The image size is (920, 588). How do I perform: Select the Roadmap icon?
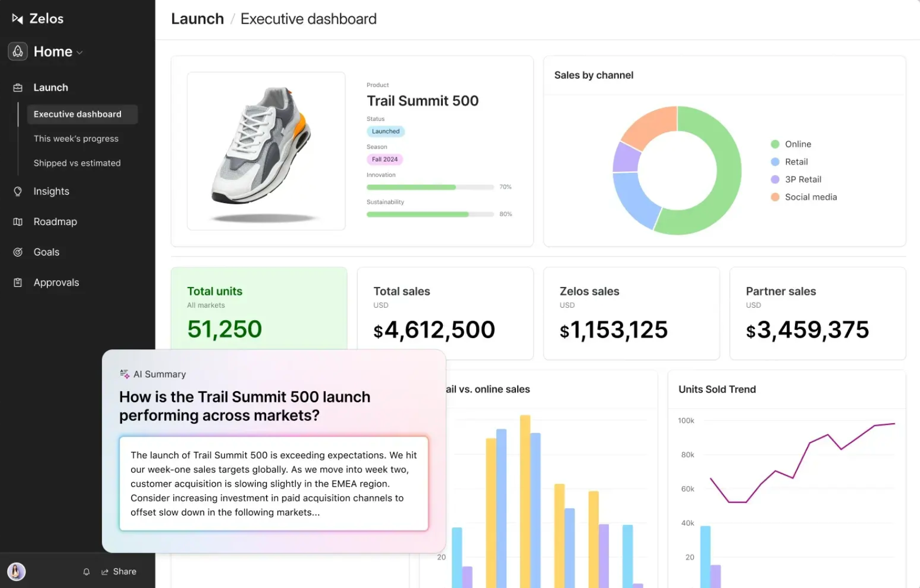click(x=17, y=221)
